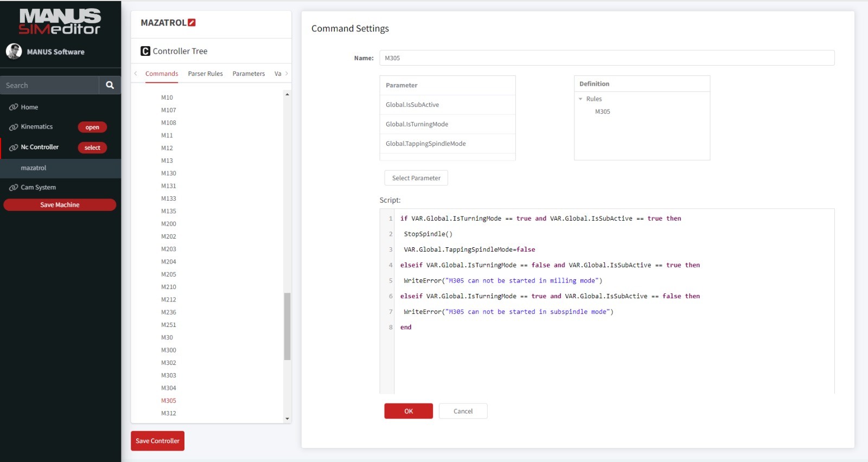Click the Controller Tree C icon
The image size is (868, 462).
click(145, 51)
